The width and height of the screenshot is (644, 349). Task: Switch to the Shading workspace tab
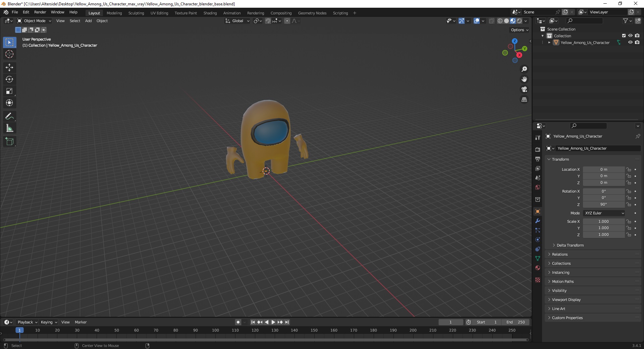[210, 13]
